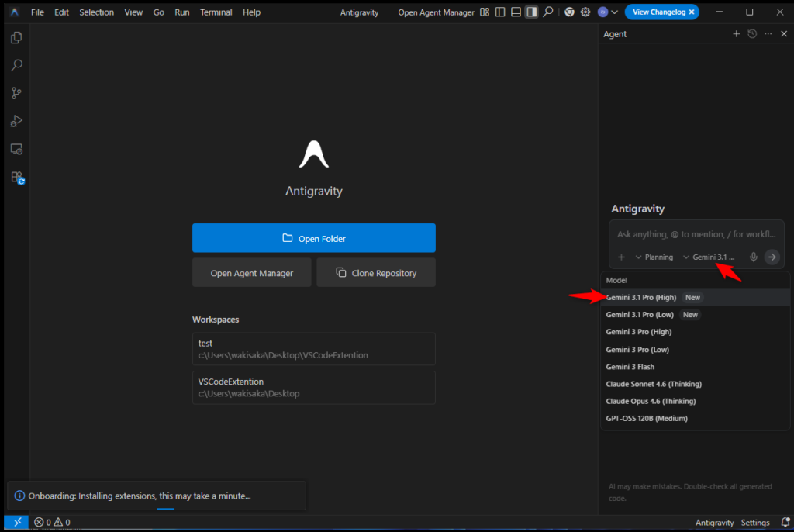Open Source Control view in sidebar
Image resolution: width=794 pixels, height=532 pixels.
[16, 93]
